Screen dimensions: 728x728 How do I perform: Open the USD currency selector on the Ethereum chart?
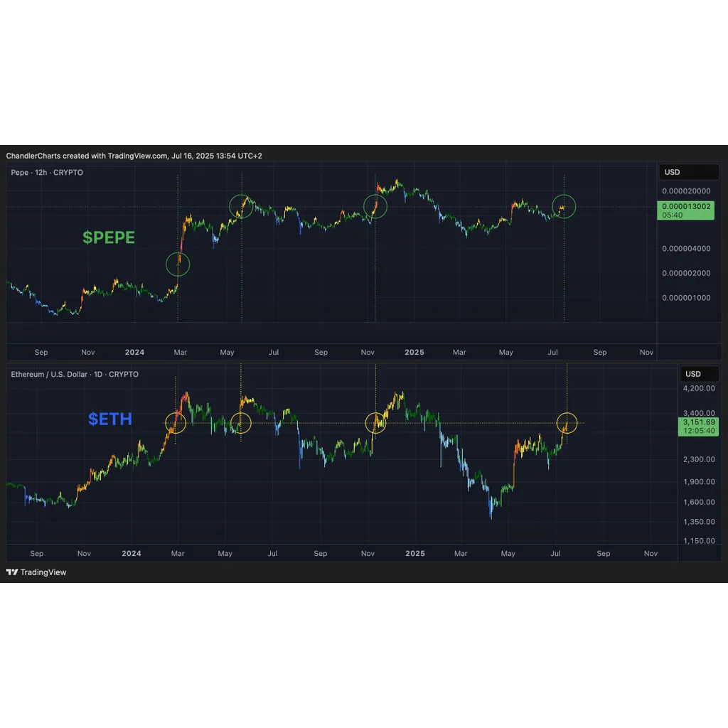(700, 374)
